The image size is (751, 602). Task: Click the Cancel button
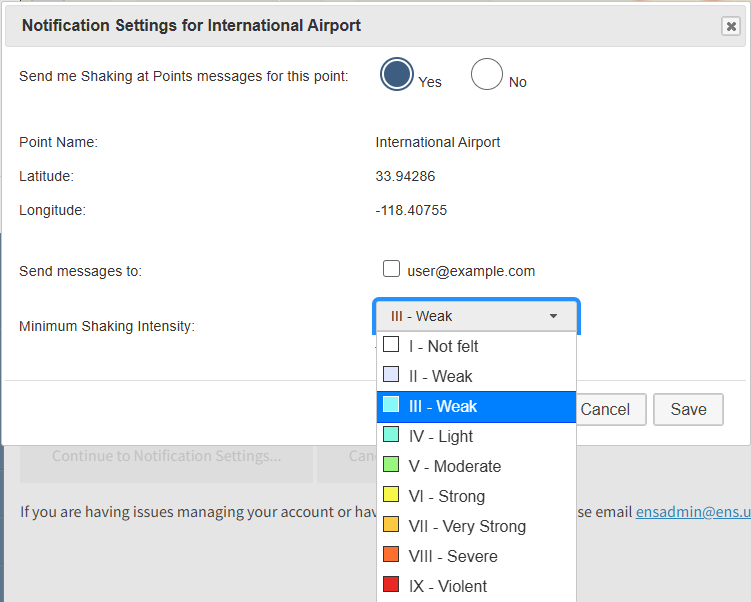tap(611, 409)
